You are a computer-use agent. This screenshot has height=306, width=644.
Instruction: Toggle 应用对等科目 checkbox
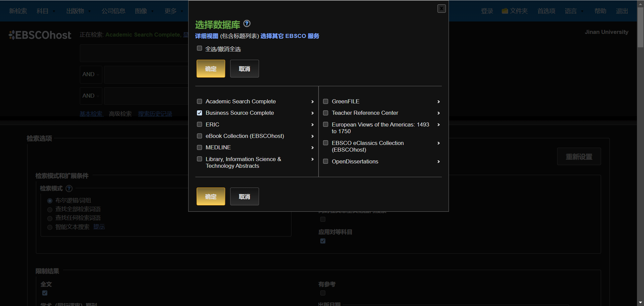(x=323, y=241)
